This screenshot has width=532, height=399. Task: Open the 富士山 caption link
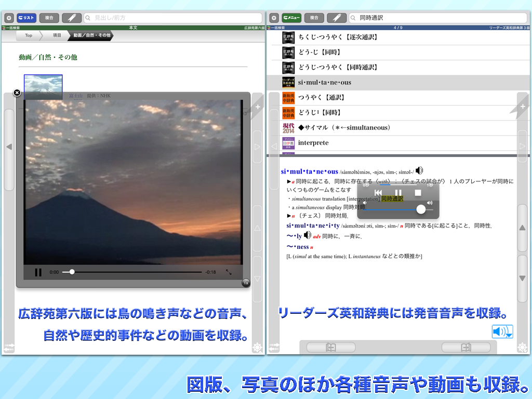click(x=76, y=96)
